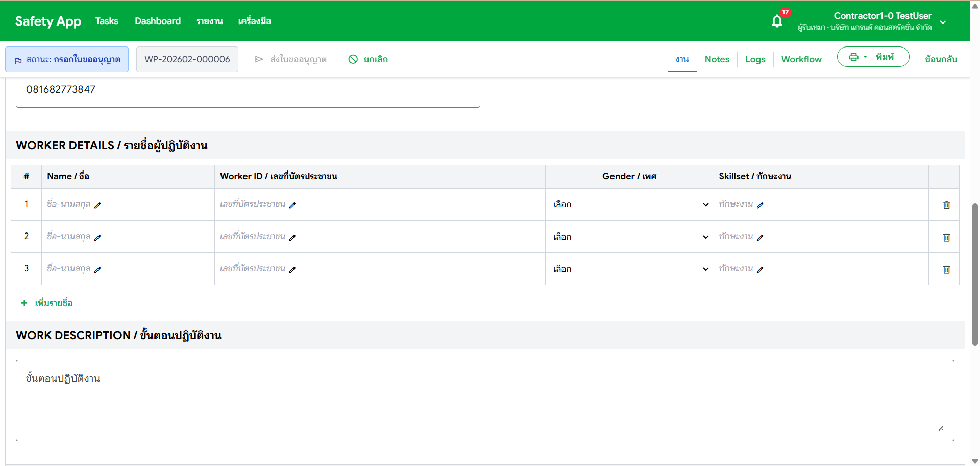This screenshot has width=980, height=466.
Task: Click the edit icon for row 3 skillset
Action: click(761, 269)
